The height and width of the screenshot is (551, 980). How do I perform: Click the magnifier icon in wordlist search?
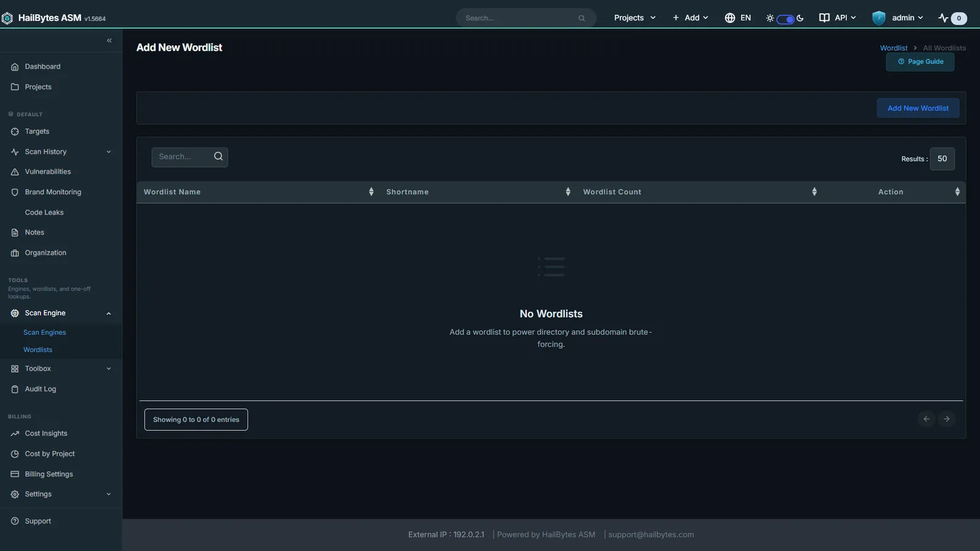pos(218,157)
